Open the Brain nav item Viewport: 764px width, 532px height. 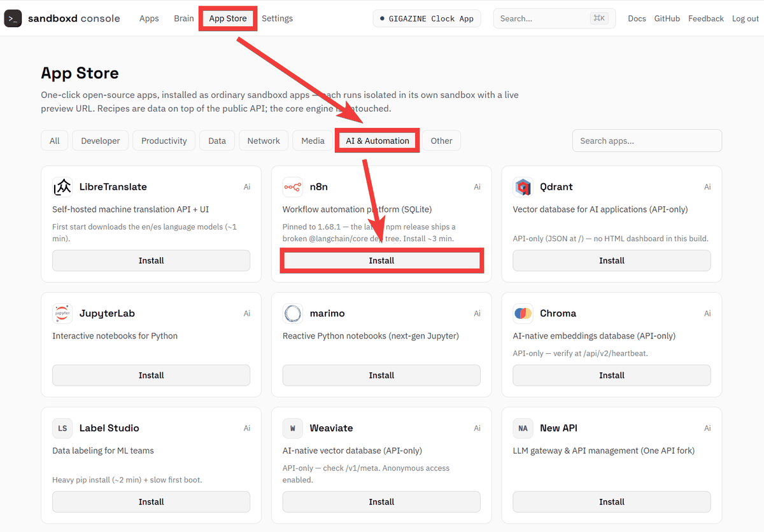click(x=184, y=18)
